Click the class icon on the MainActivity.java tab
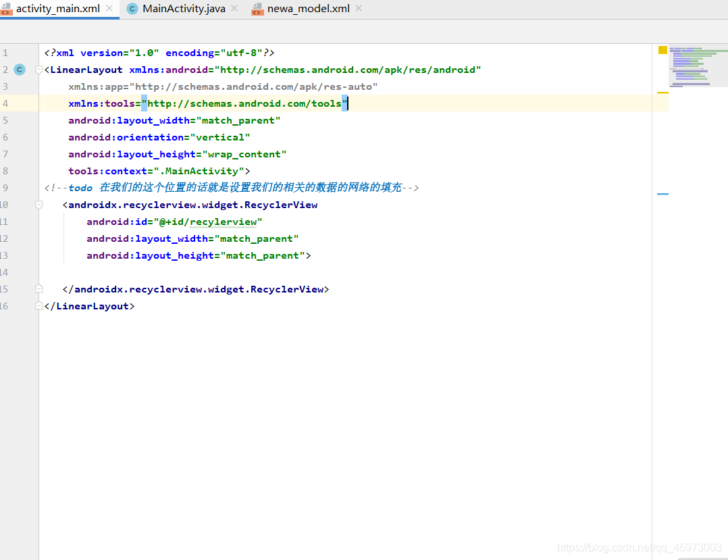This screenshot has width=728, height=560. 132,9
